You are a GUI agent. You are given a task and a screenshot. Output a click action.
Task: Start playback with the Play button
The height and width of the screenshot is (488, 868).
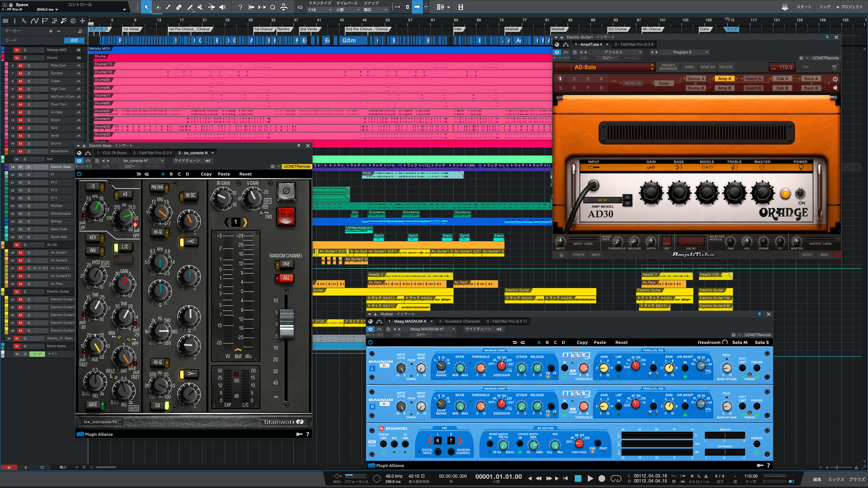(590, 478)
